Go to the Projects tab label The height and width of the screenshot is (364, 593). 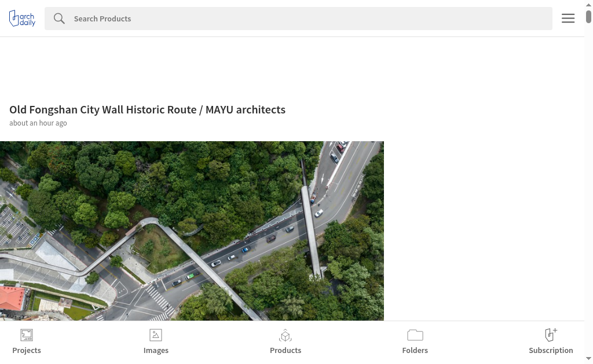click(27, 350)
